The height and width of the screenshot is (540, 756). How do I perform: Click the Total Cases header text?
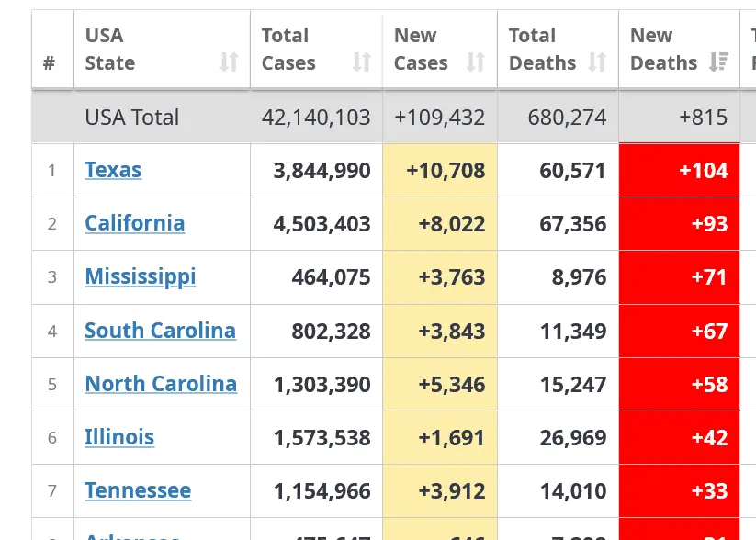288,50
